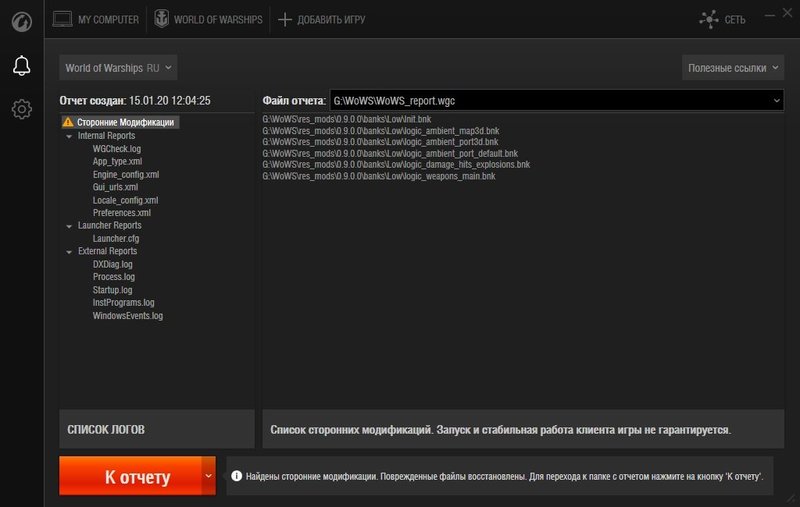
Task: Collapse the Launcher Reports tree node
Action: 68,226
